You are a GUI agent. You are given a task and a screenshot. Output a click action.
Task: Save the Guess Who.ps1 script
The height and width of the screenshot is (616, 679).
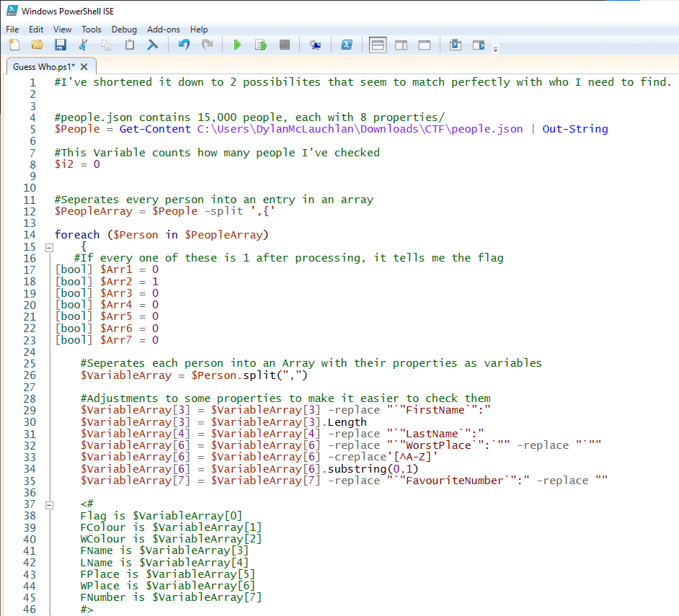click(x=61, y=45)
